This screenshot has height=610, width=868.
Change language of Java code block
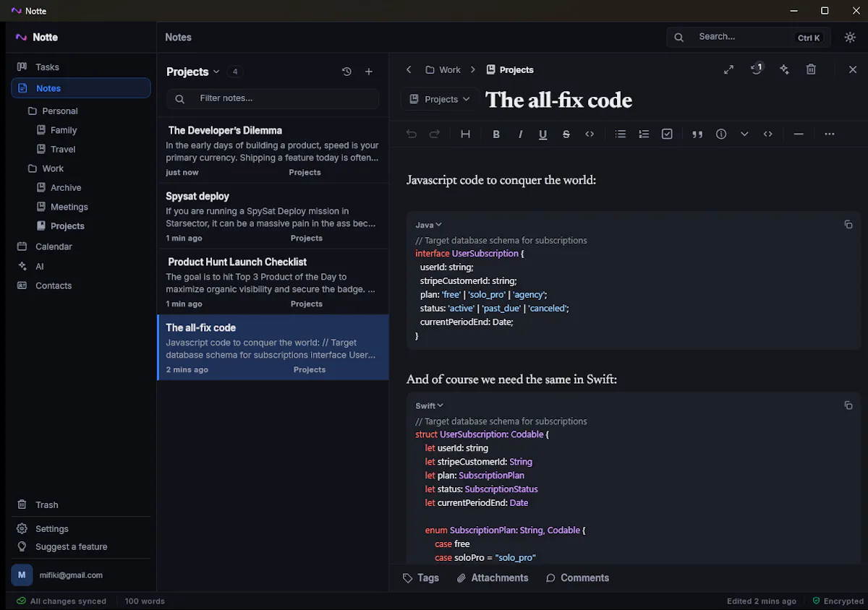(428, 225)
